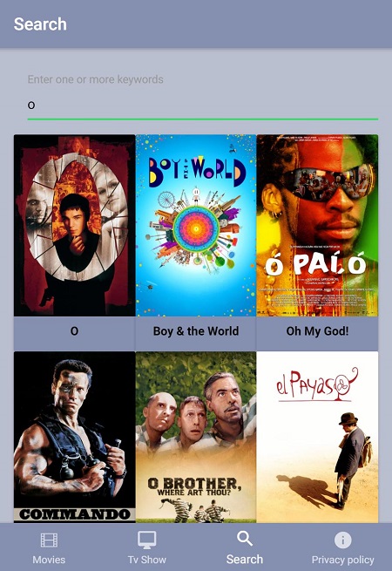Click the "Oh My God!" title label
Image resolution: width=392 pixels, height=571 pixels.
point(317,331)
